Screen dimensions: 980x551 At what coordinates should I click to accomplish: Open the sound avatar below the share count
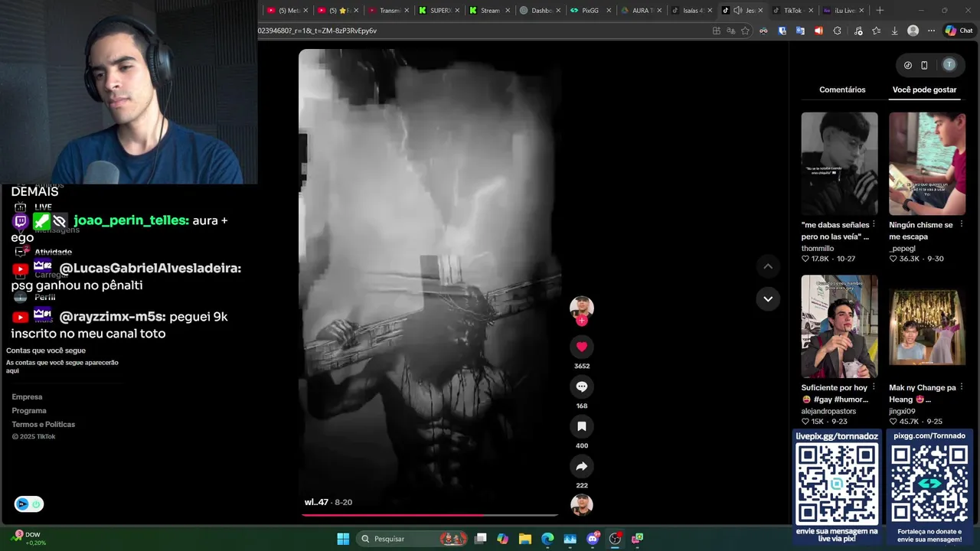point(582,505)
